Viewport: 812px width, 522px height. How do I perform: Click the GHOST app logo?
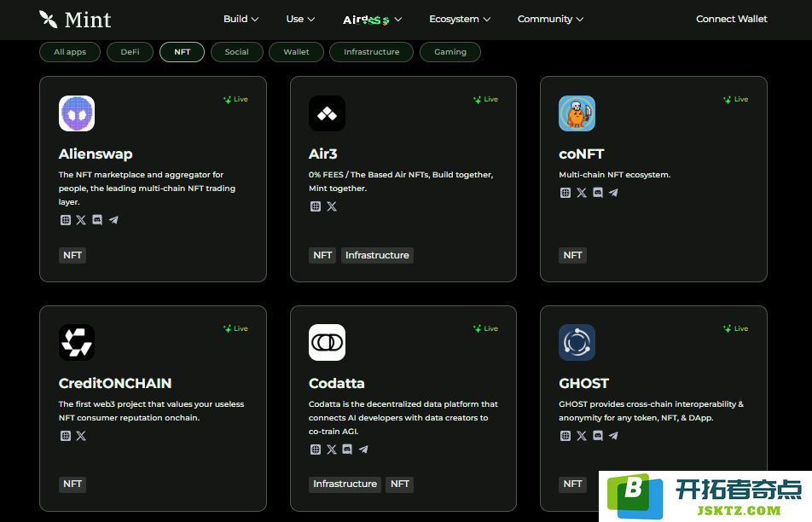577,342
